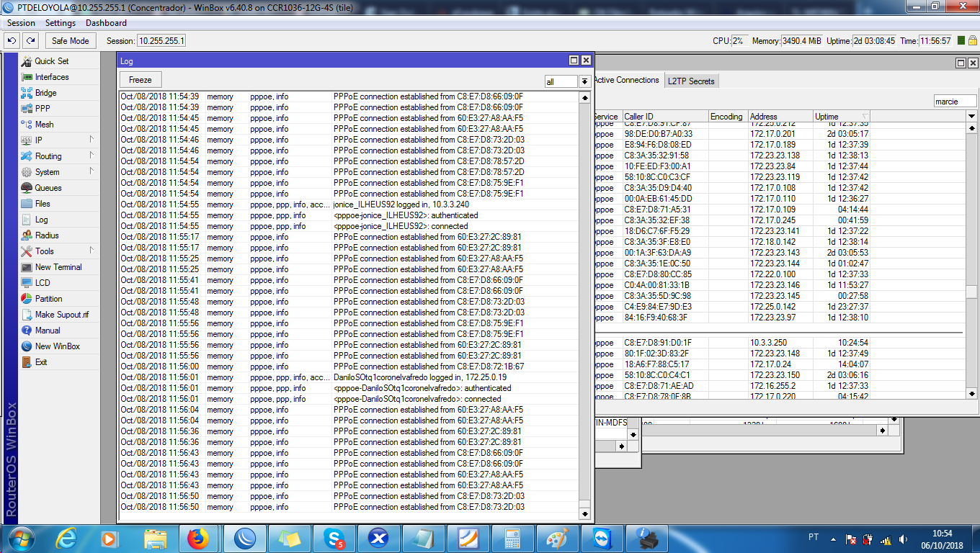The height and width of the screenshot is (553, 980).
Task: Open Log from the sidebar menu
Action: 42,220
